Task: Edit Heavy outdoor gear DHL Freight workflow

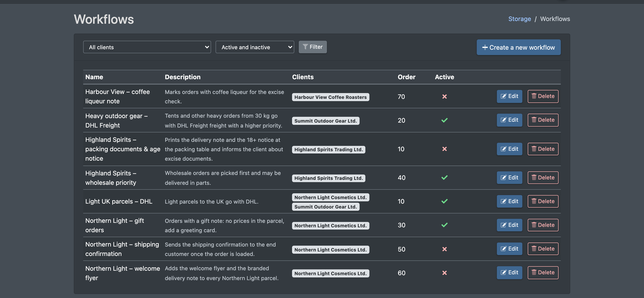Action: (x=509, y=120)
